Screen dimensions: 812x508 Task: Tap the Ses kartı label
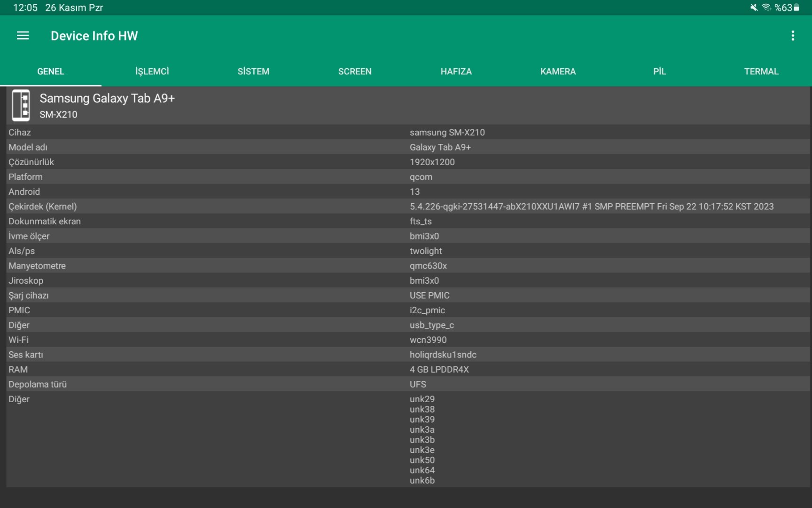[x=26, y=355]
